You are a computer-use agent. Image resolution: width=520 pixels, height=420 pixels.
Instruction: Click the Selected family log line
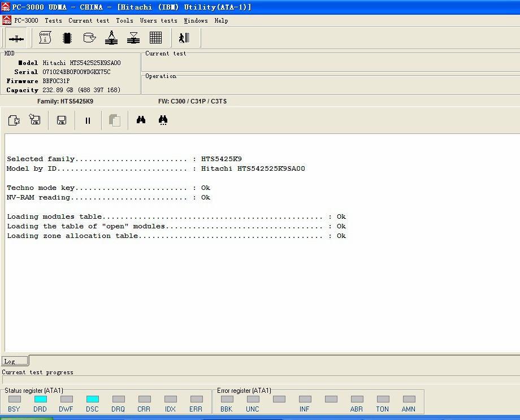tap(124, 159)
